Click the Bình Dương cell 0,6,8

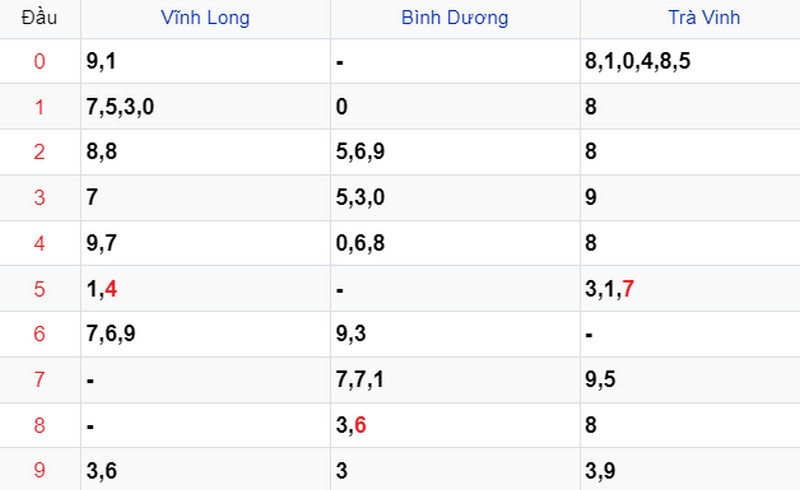(x=362, y=243)
